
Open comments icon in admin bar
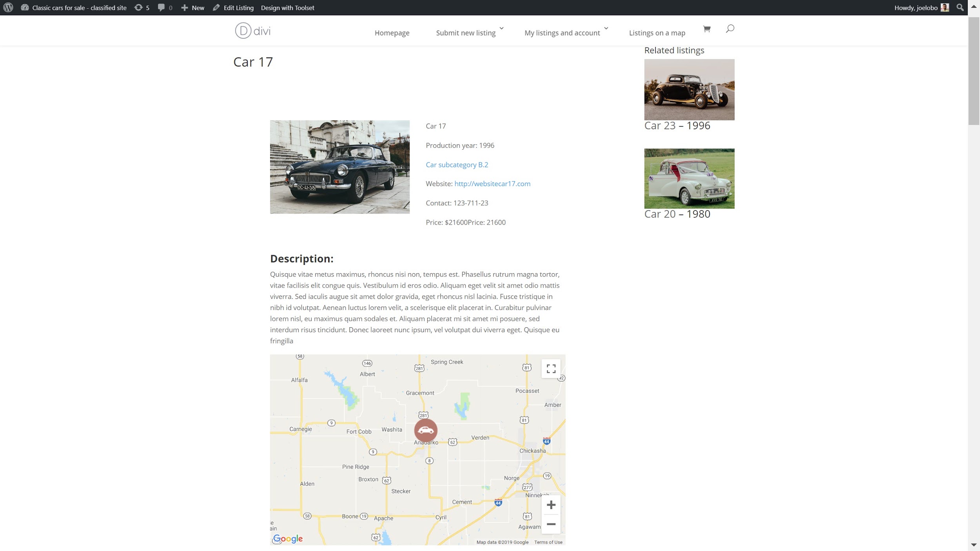click(165, 7)
